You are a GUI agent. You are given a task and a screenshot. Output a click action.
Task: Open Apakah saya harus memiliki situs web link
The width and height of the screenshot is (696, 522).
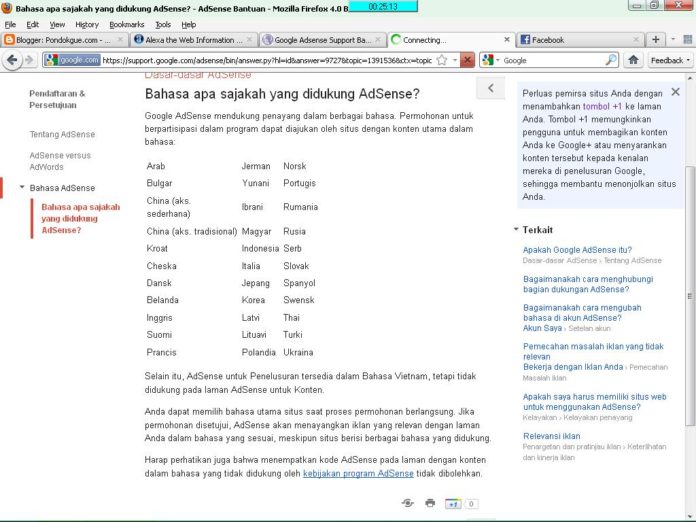(594, 402)
